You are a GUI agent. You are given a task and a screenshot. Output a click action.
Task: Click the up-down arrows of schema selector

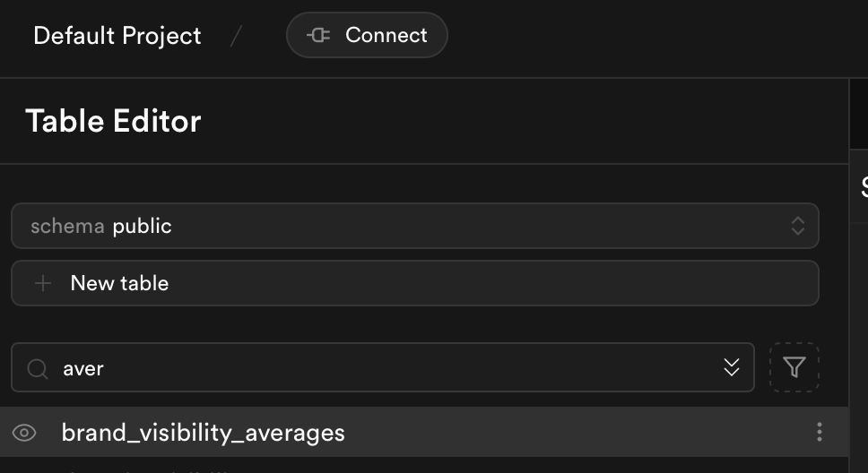[x=797, y=226]
